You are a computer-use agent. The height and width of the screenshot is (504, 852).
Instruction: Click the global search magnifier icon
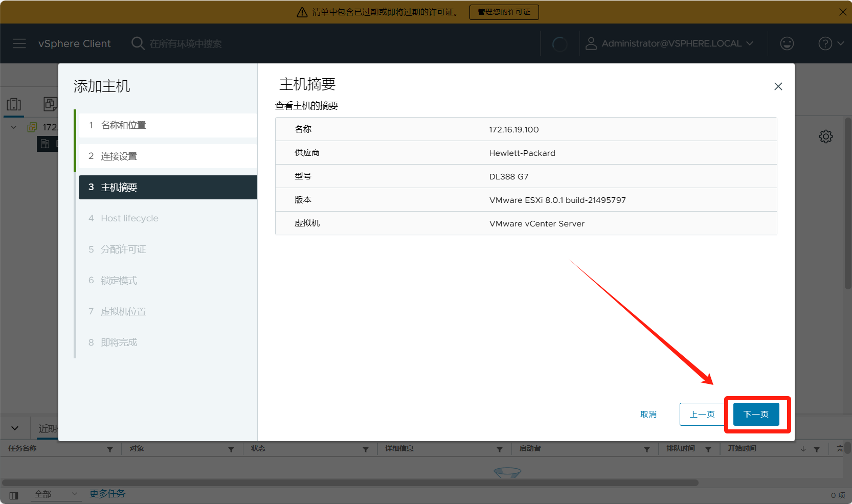[138, 43]
